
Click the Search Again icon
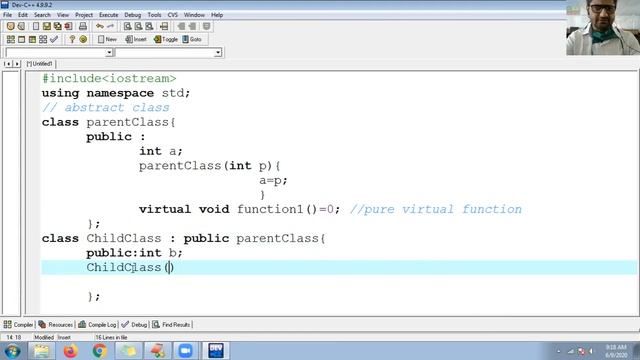tap(149, 27)
